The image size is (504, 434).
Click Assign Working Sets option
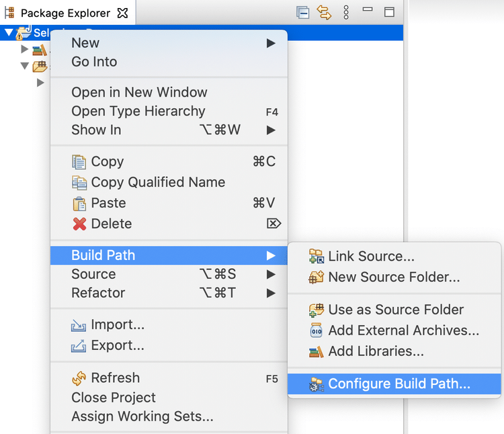142,417
